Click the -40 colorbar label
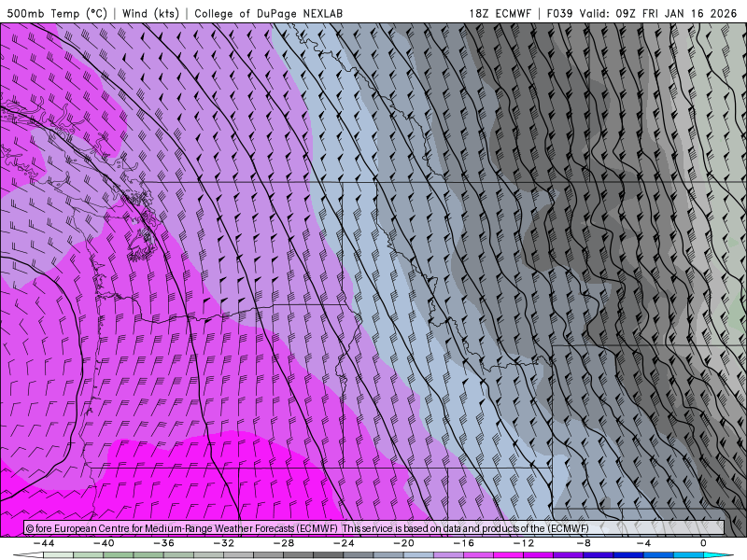 104,543
